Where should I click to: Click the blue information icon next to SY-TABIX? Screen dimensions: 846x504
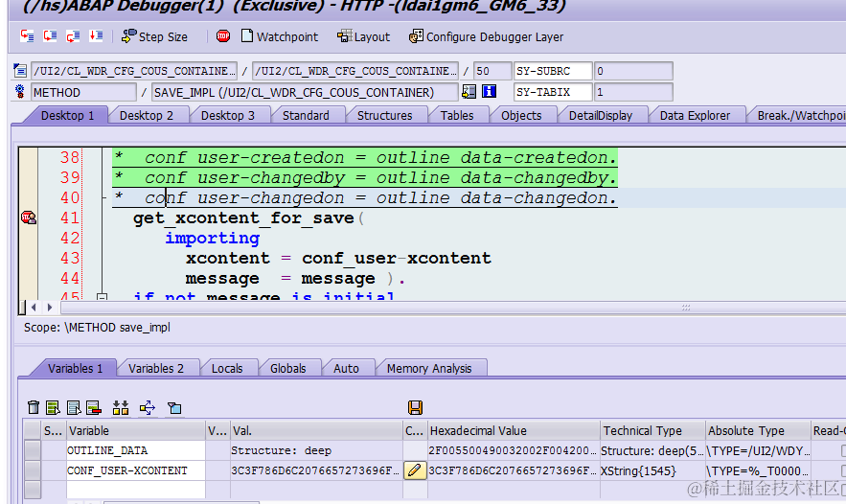[489, 92]
